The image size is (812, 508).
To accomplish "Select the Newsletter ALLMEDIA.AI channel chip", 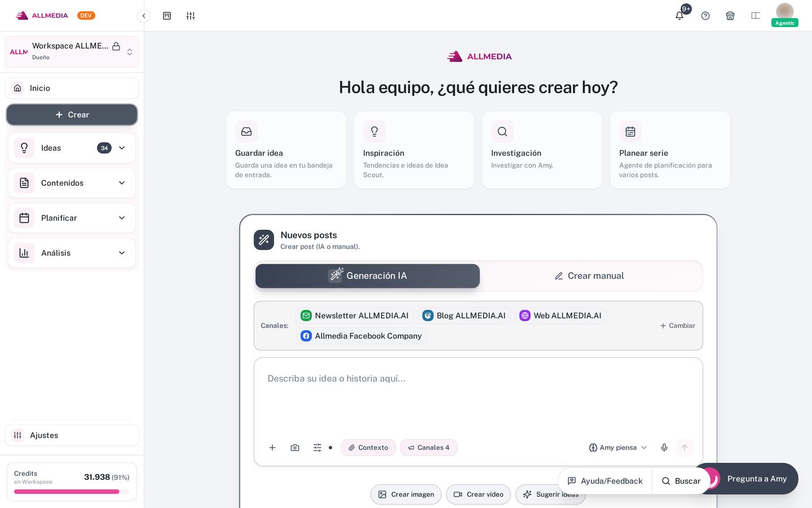I will tap(355, 316).
